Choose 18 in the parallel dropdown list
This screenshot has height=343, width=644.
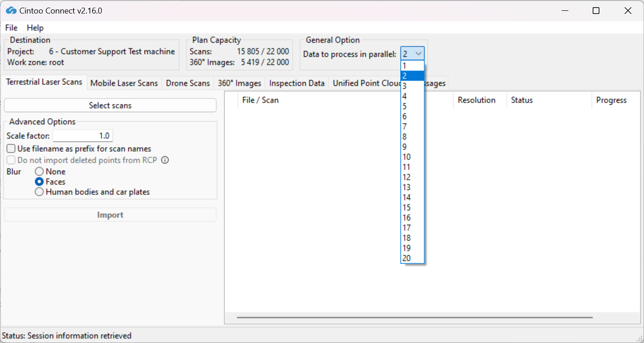(x=413, y=238)
